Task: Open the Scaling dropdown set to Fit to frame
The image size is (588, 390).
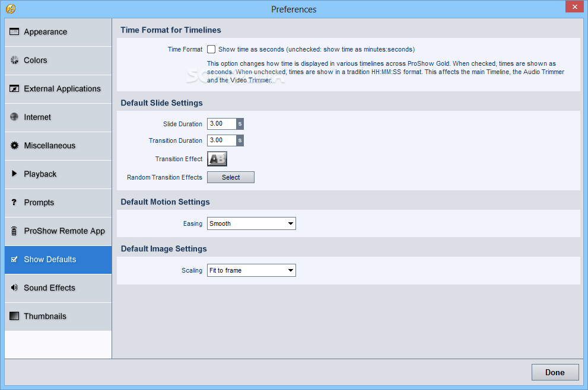Action: point(251,270)
